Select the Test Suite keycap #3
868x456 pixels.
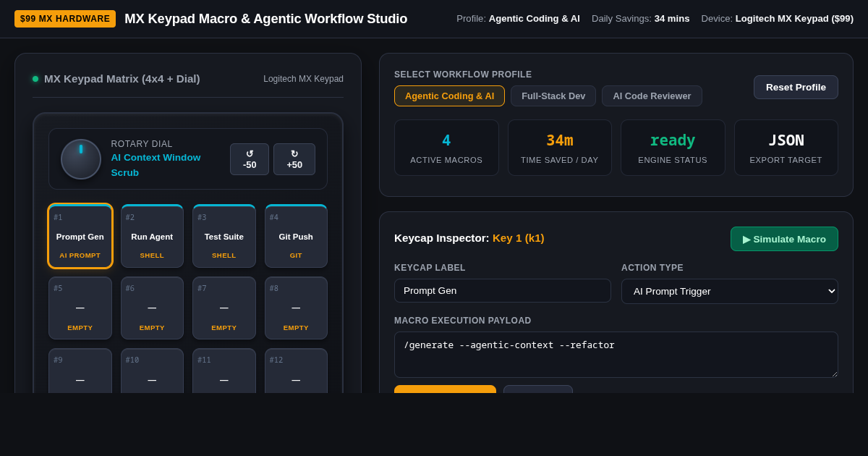point(224,236)
